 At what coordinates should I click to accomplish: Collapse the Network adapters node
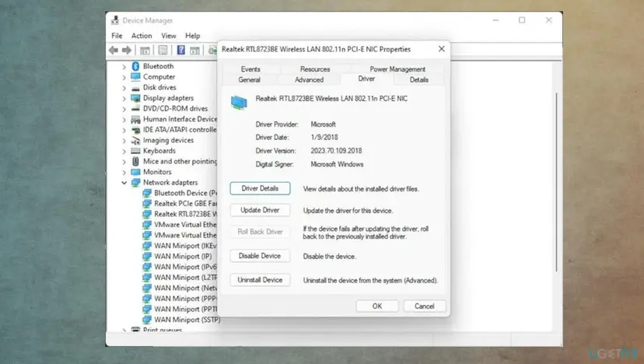tap(124, 183)
